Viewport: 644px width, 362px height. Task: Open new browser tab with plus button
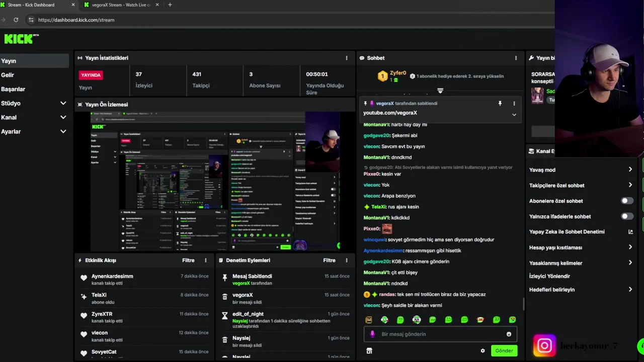click(170, 5)
